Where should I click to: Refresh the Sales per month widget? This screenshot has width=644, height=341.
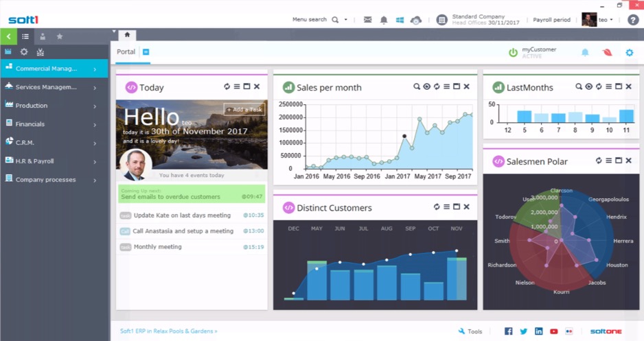pos(437,86)
